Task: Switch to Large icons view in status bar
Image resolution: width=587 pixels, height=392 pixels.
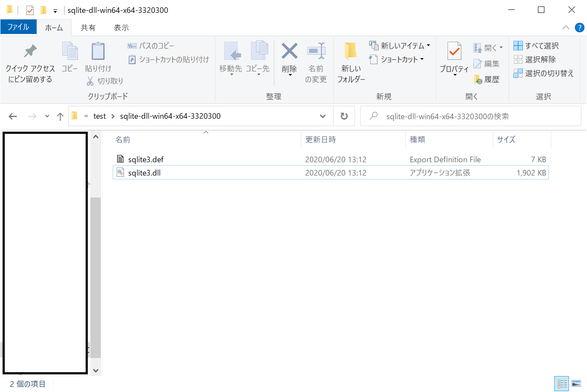Action: 576,383
